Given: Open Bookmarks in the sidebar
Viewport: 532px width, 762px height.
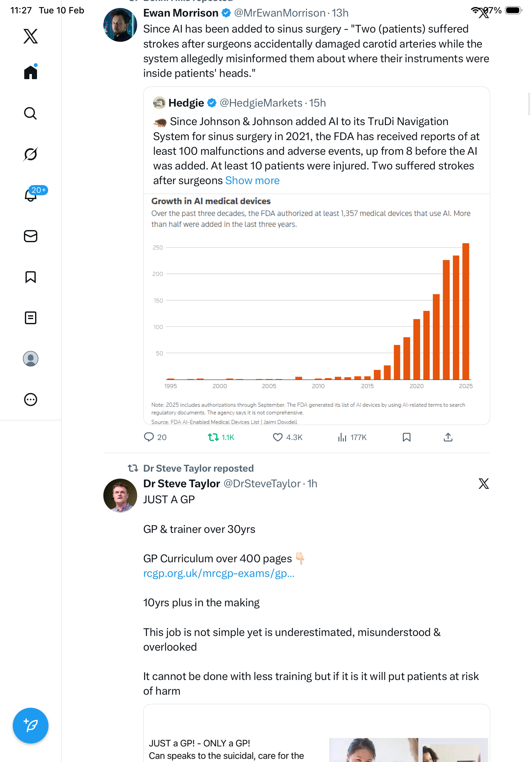Looking at the screenshot, I should 31,277.
